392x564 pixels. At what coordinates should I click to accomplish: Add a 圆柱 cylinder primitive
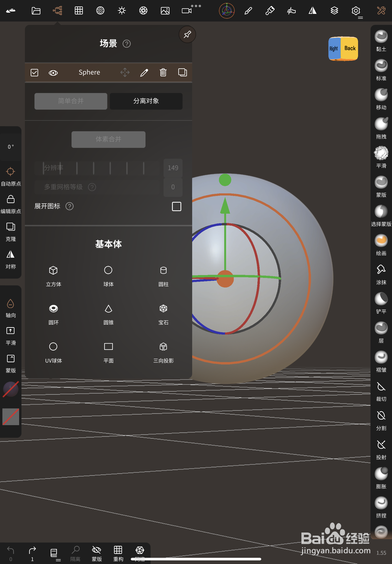coord(163,276)
